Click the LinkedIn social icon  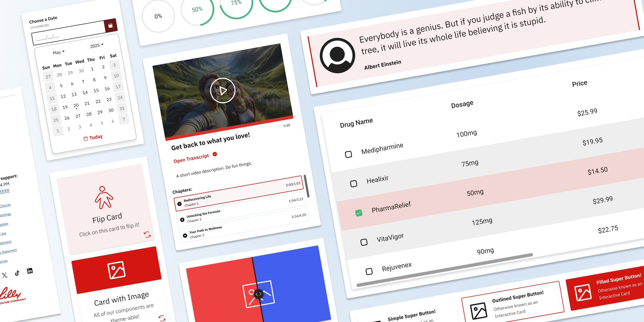[x=30, y=271]
